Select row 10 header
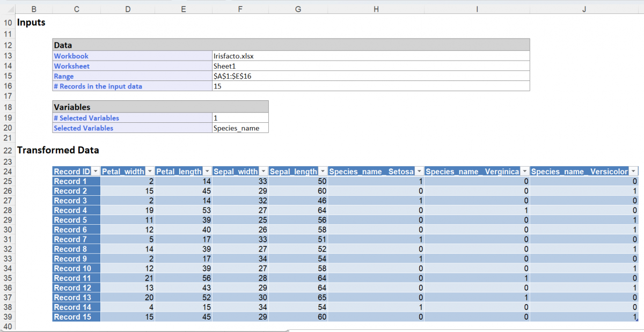644x332 pixels. (7, 23)
